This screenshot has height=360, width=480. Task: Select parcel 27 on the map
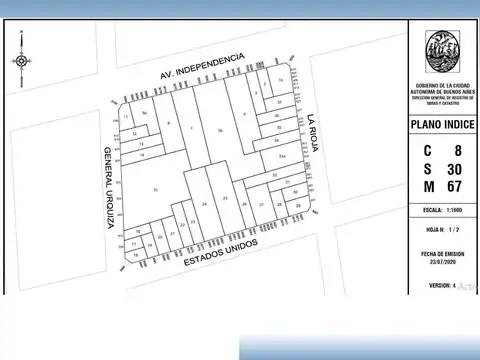[x=262, y=204]
